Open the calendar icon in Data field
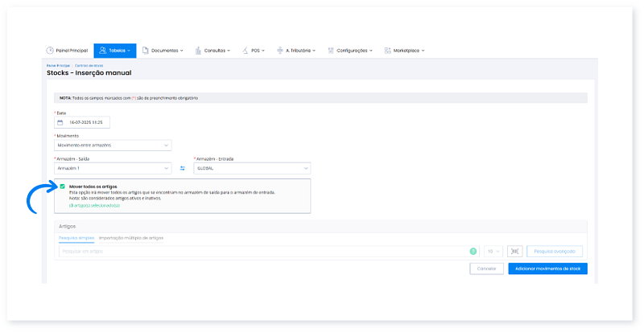644x332 pixels. [x=60, y=122]
